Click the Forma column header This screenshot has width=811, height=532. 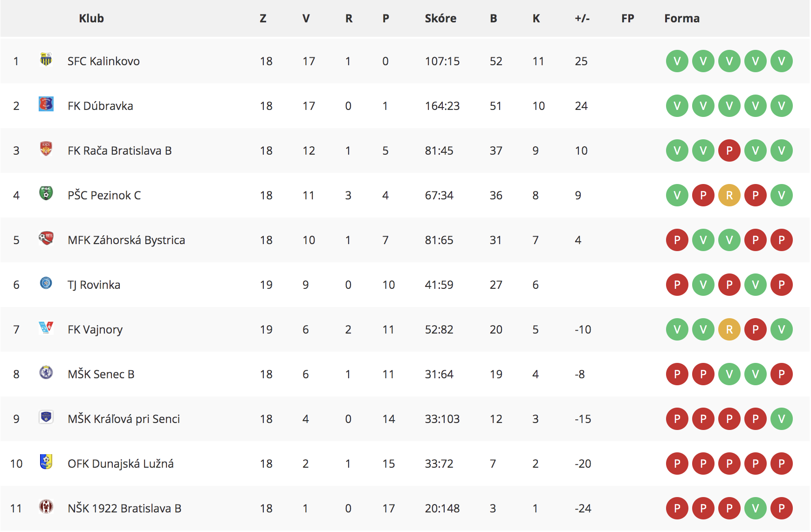[x=682, y=18]
